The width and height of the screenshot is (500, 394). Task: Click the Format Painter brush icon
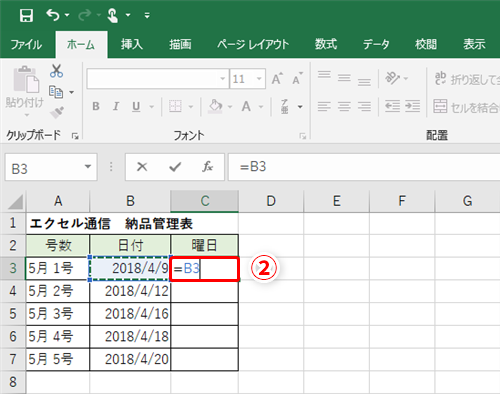tap(57, 112)
